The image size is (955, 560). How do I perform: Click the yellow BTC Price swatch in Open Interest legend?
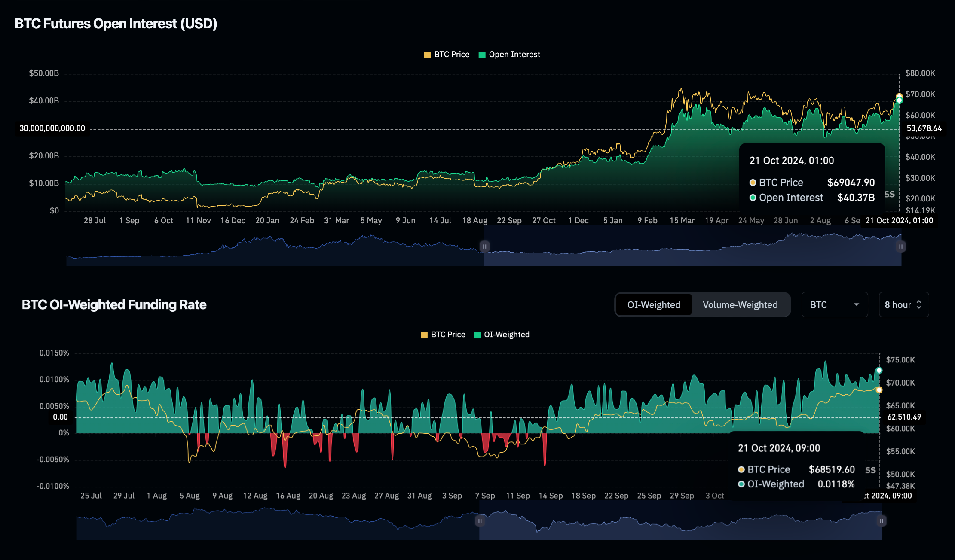pyautogui.click(x=427, y=55)
